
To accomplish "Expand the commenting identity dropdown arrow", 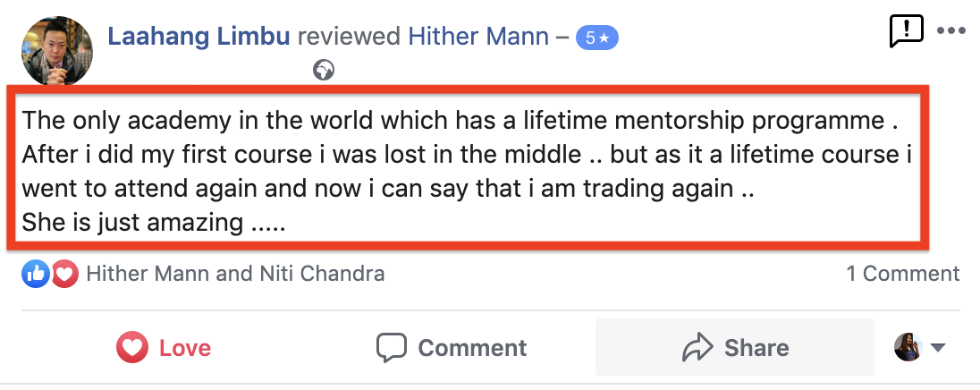I will [x=937, y=348].
